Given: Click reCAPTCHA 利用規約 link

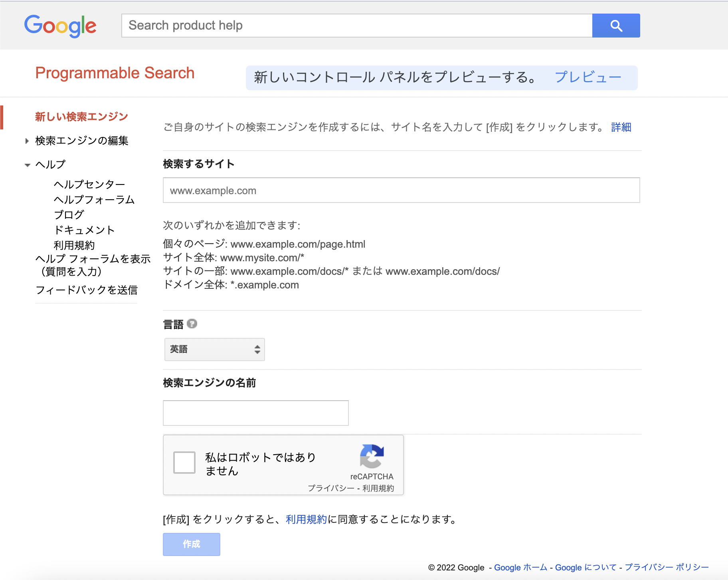Looking at the screenshot, I should [x=378, y=488].
